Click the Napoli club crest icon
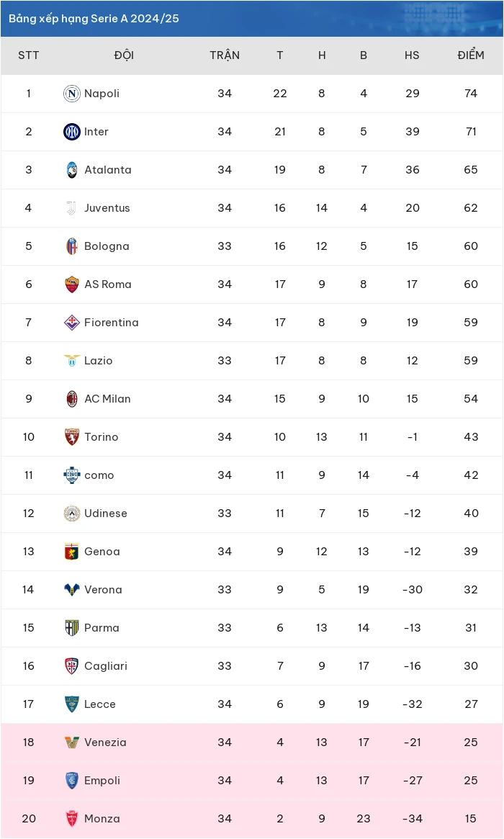The width and height of the screenshot is (504, 839). click(72, 94)
